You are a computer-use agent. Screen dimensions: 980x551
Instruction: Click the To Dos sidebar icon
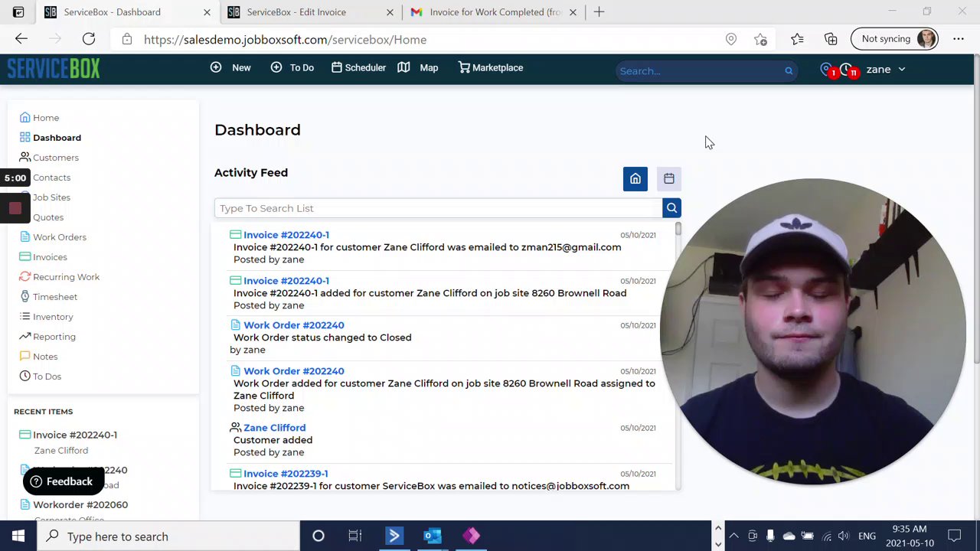[24, 376]
